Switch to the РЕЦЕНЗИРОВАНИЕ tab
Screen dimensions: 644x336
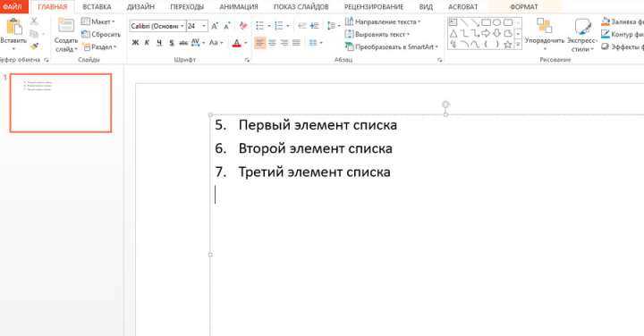pyautogui.click(x=374, y=7)
